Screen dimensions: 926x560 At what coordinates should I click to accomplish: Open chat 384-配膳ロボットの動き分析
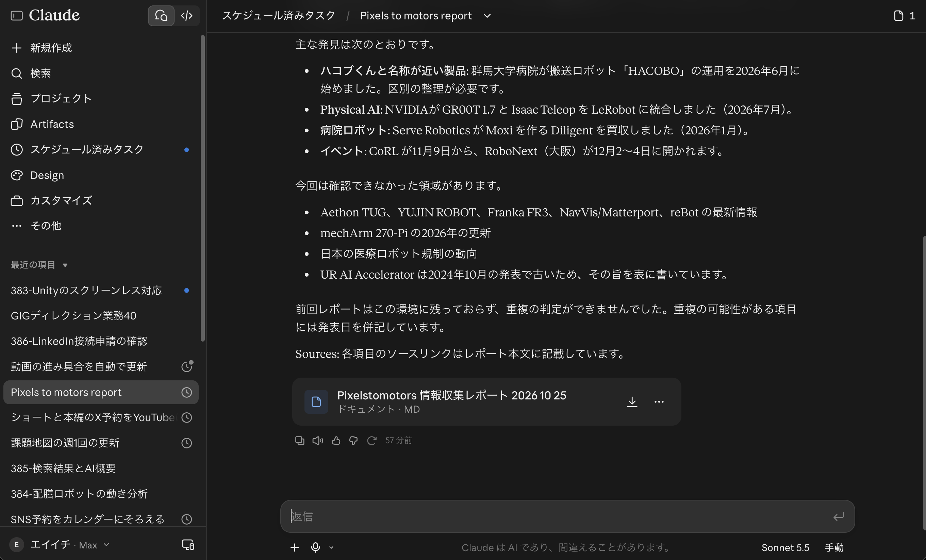tap(101, 494)
